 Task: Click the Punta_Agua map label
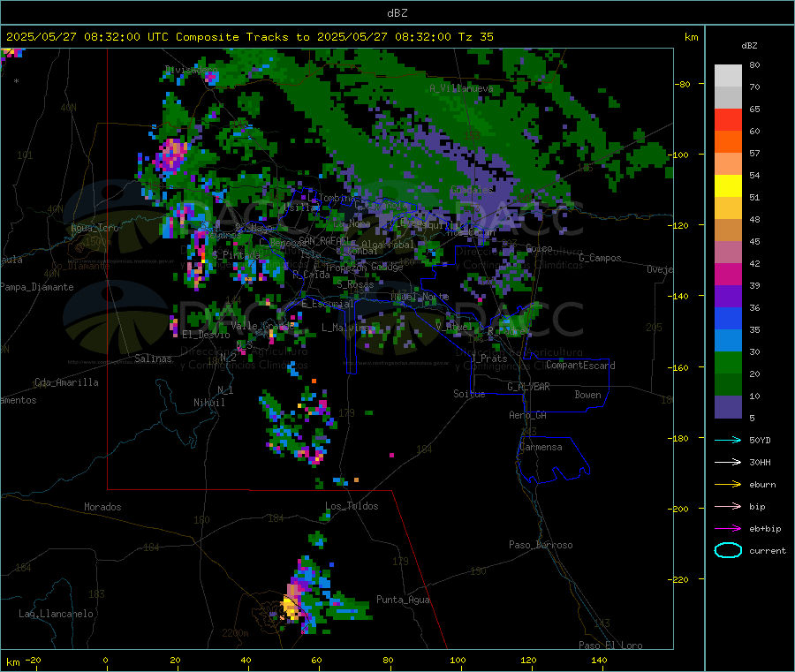403,600
